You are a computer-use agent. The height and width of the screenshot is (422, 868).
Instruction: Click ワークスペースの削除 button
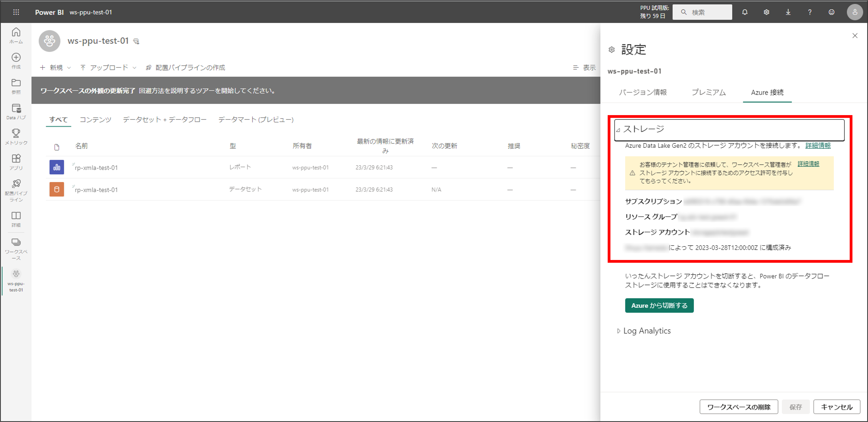tap(739, 407)
